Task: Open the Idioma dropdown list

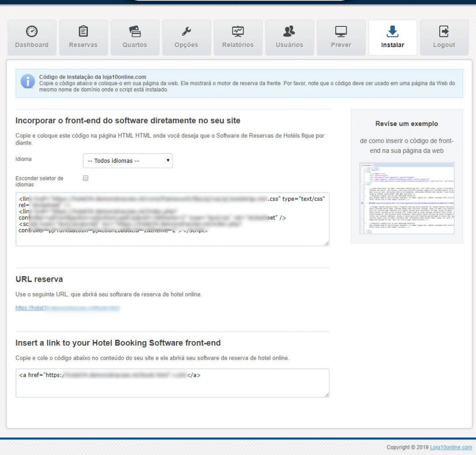Action: [x=128, y=161]
